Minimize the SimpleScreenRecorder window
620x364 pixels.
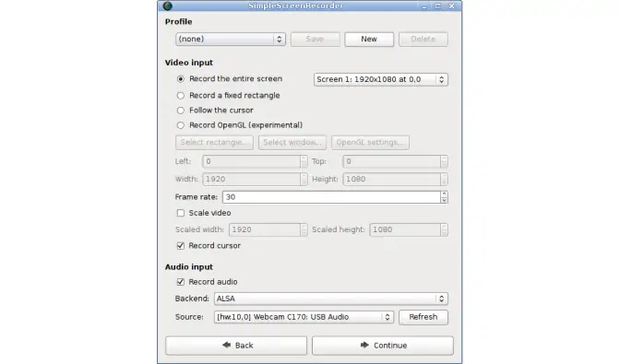(424, 6)
